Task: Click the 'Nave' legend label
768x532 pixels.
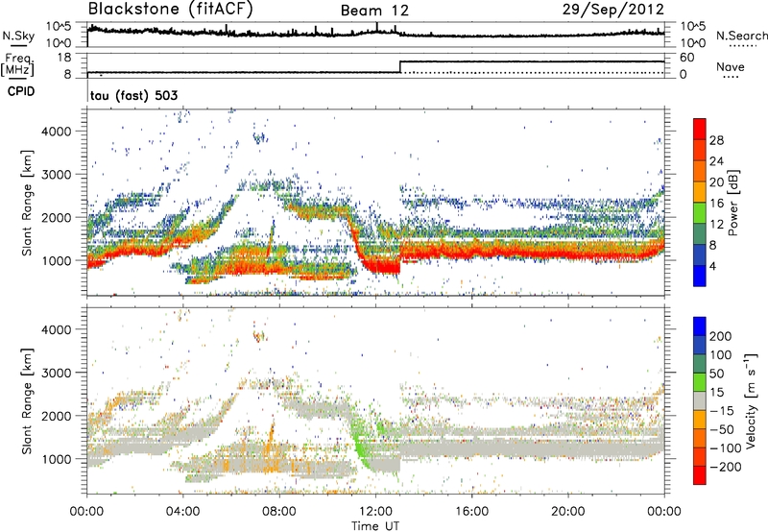Action: [731, 67]
